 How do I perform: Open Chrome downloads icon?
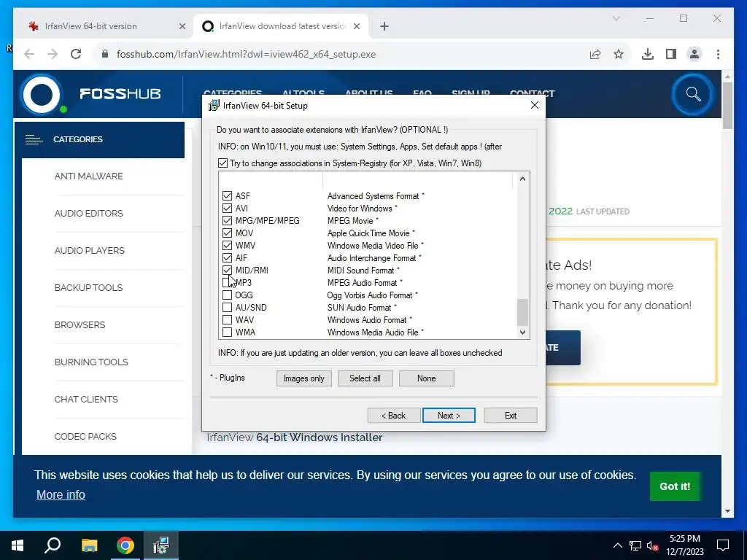[x=648, y=54]
